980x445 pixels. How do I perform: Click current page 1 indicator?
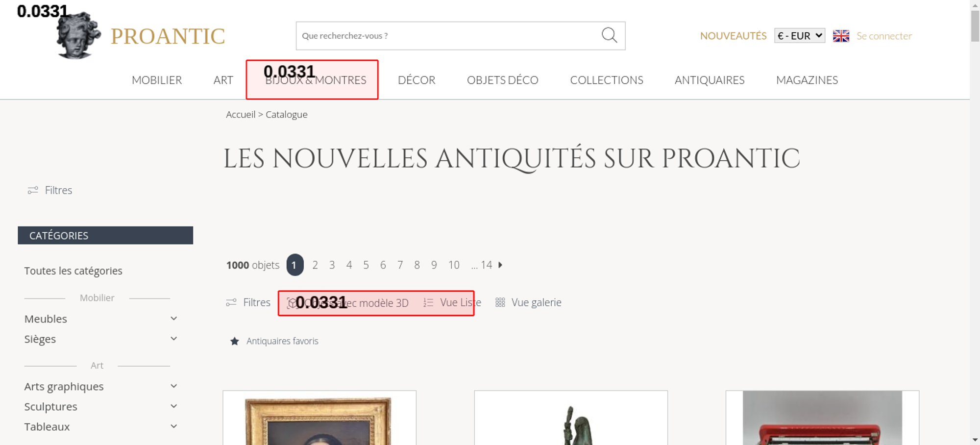[294, 265]
